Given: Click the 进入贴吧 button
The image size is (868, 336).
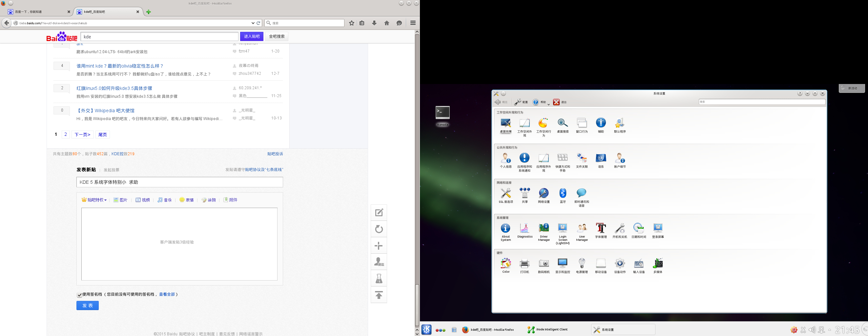Looking at the screenshot, I should pyautogui.click(x=252, y=36).
